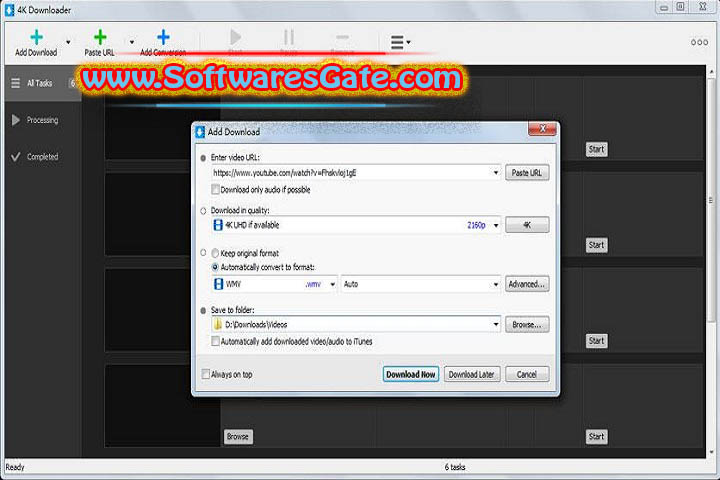Close the Add Download dialog

pyautogui.click(x=542, y=129)
